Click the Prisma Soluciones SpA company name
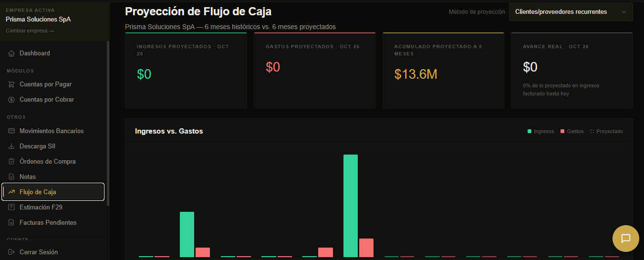Viewport: 644px width, 260px height. [38, 20]
